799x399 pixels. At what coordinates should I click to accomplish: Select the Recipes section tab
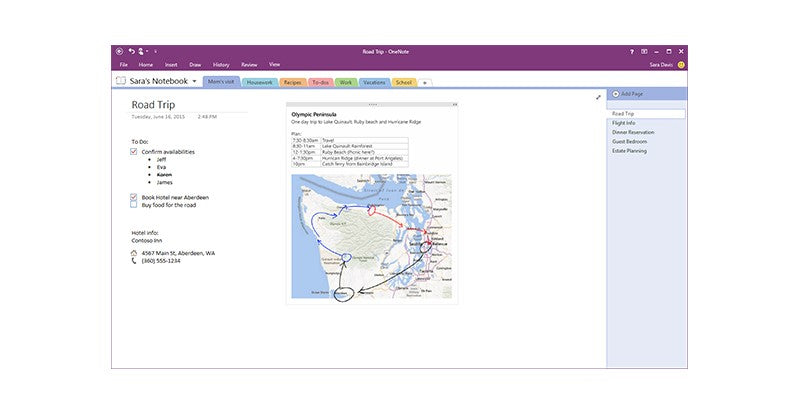coord(292,83)
